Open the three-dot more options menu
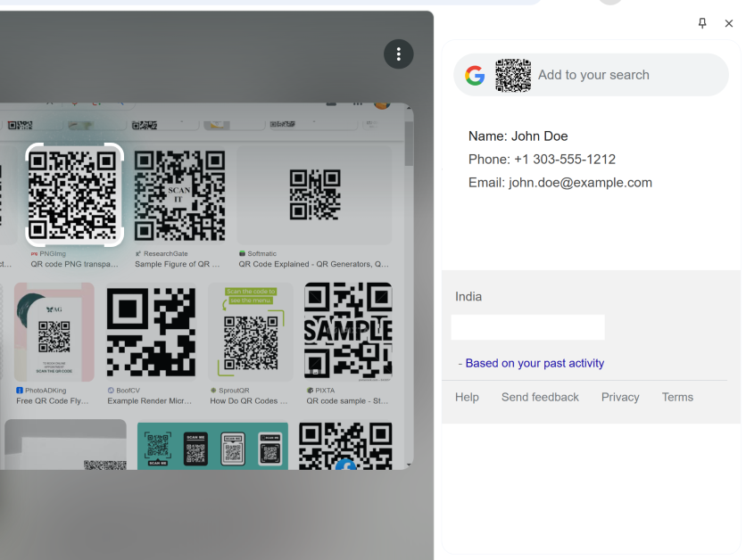 coord(398,54)
